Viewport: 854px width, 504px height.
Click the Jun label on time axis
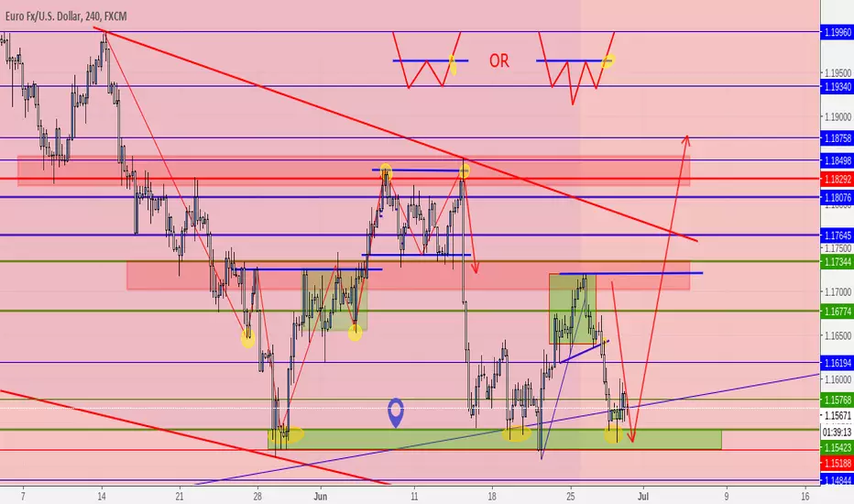(321, 497)
